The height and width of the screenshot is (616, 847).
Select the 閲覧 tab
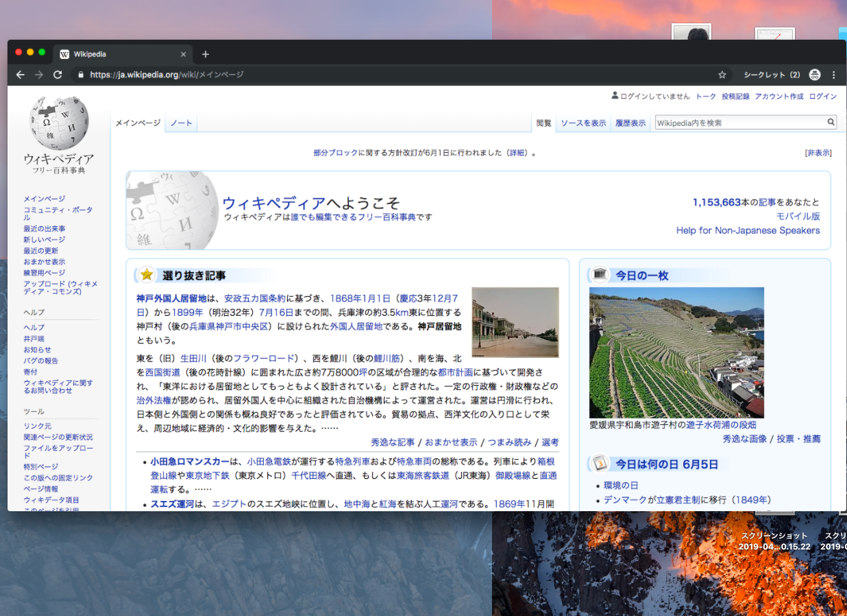pos(543,123)
